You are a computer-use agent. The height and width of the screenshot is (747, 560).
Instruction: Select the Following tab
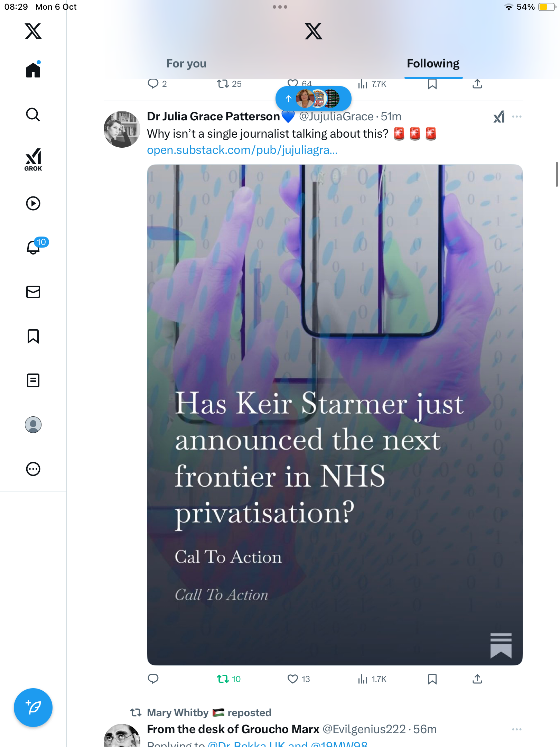pyautogui.click(x=433, y=64)
